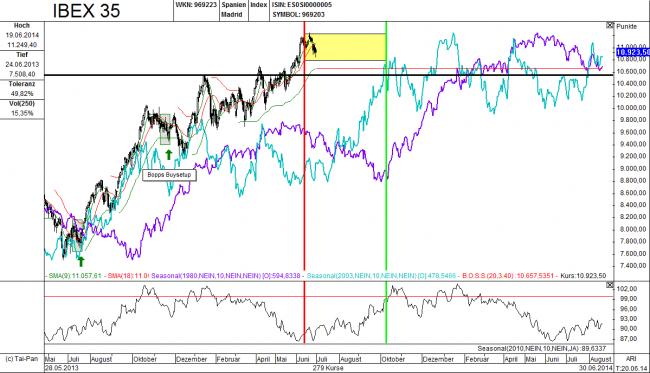Click the Madrid exchange label
The width and height of the screenshot is (650, 373).
231,15
